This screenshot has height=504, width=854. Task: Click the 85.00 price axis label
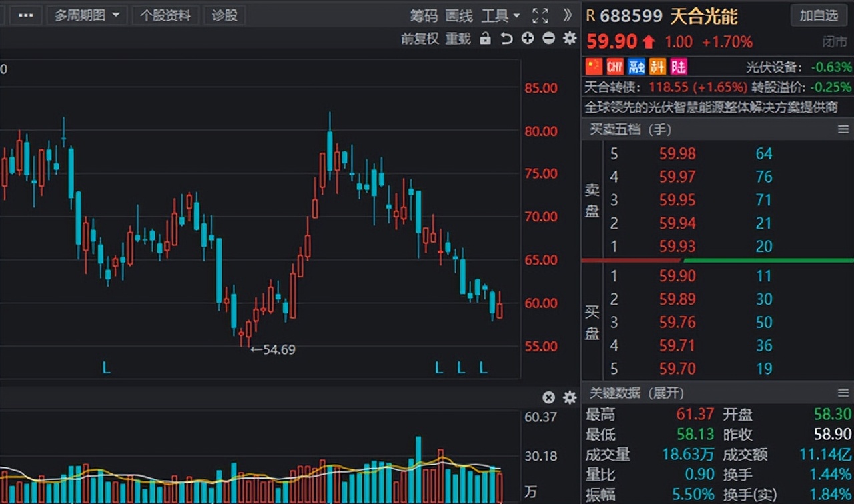(x=541, y=88)
